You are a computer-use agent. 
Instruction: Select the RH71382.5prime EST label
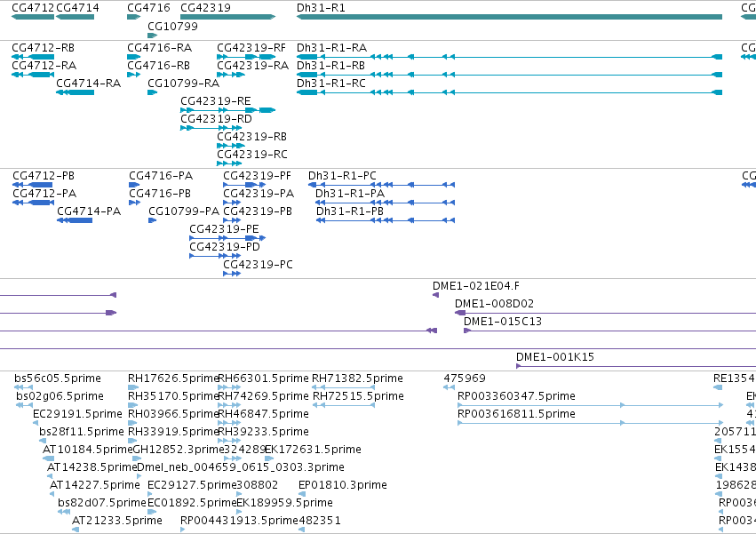357,379
